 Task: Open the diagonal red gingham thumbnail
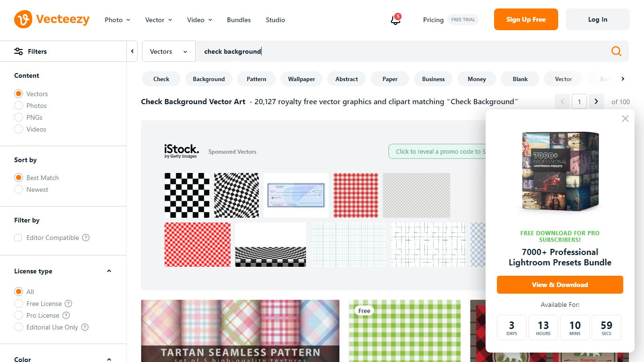198,245
